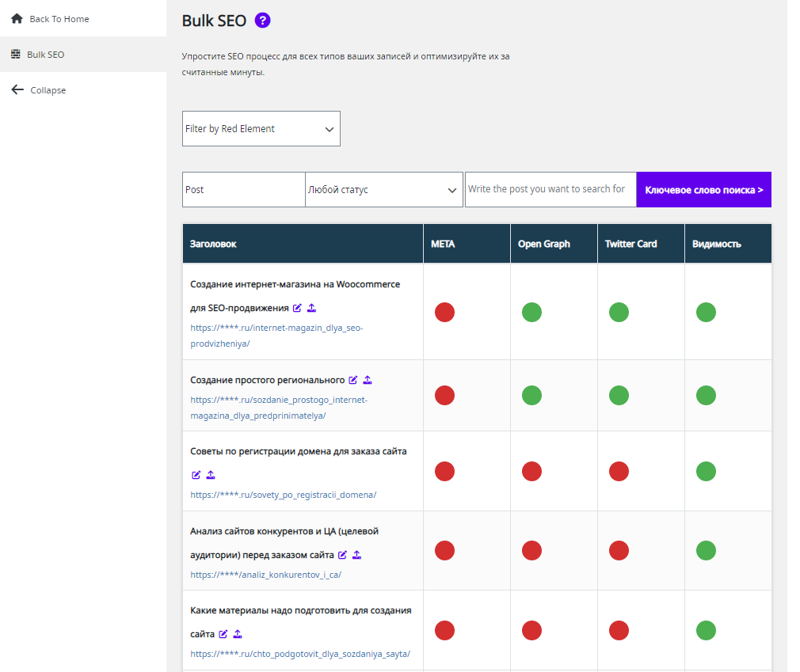Click upload icon for 'для SEO-продвижения' post

(x=312, y=308)
